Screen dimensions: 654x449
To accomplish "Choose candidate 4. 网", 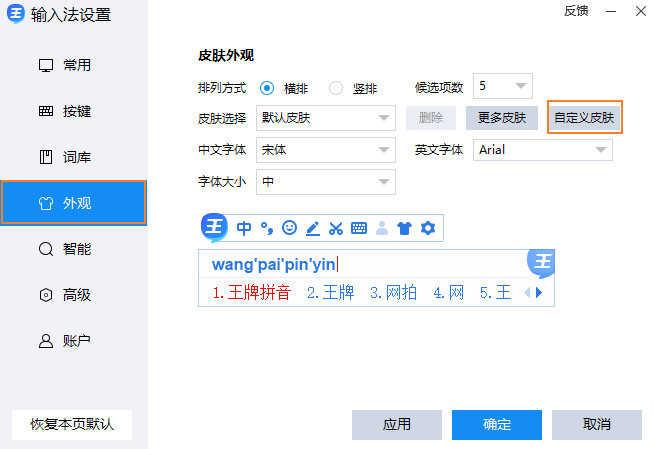I will click(449, 293).
